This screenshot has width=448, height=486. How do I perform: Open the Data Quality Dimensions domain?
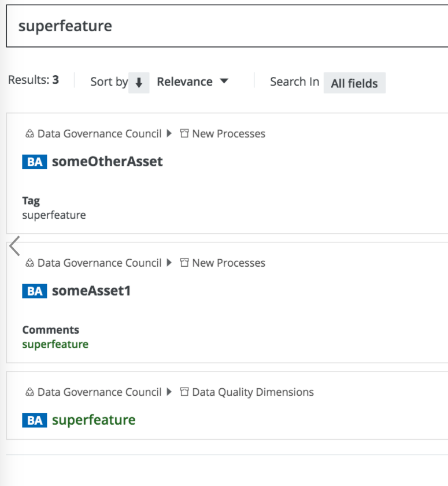coord(253,392)
